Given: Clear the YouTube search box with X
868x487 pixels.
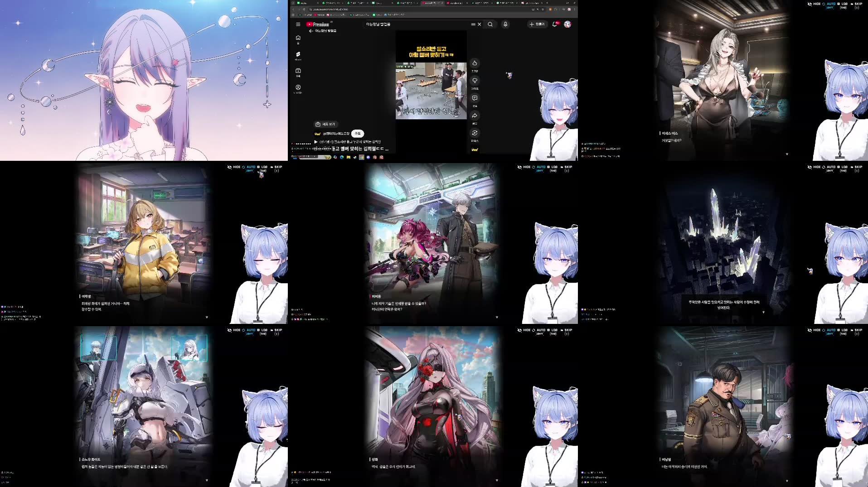Looking at the screenshot, I should click(x=479, y=24).
